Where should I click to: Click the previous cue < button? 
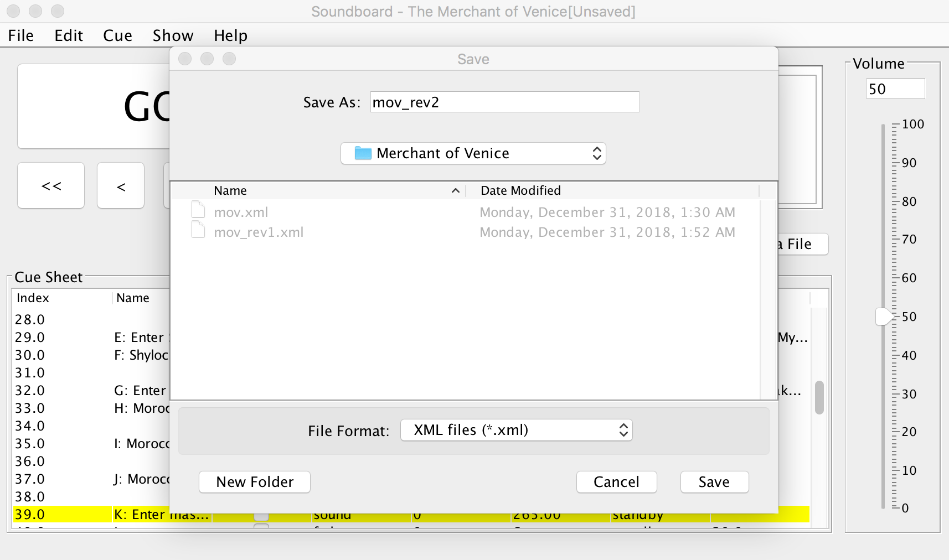click(x=121, y=186)
